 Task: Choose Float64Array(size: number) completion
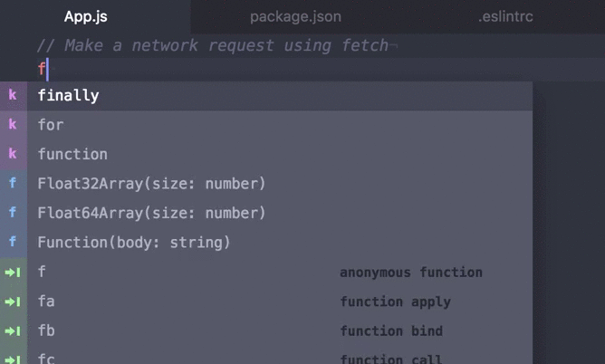tap(151, 213)
